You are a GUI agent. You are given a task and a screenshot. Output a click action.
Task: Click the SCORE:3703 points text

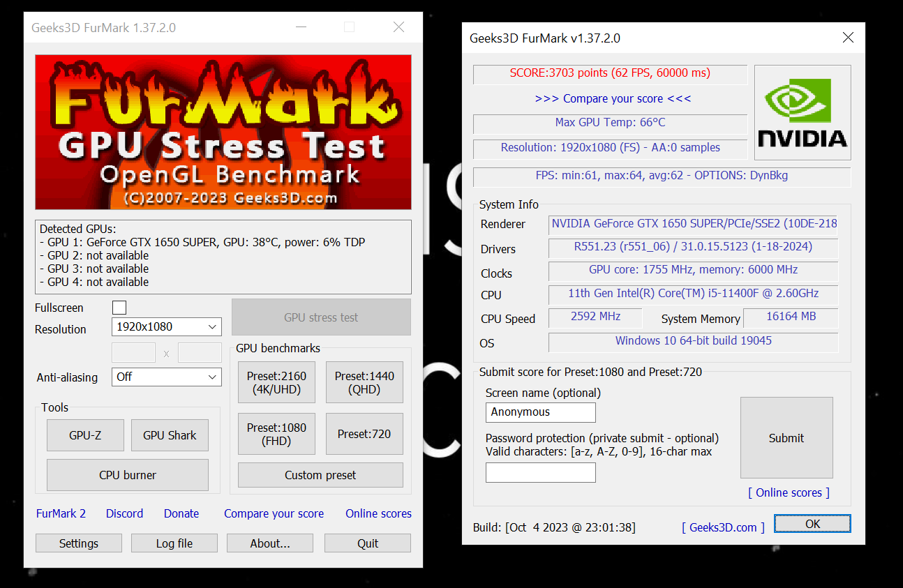(611, 73)
